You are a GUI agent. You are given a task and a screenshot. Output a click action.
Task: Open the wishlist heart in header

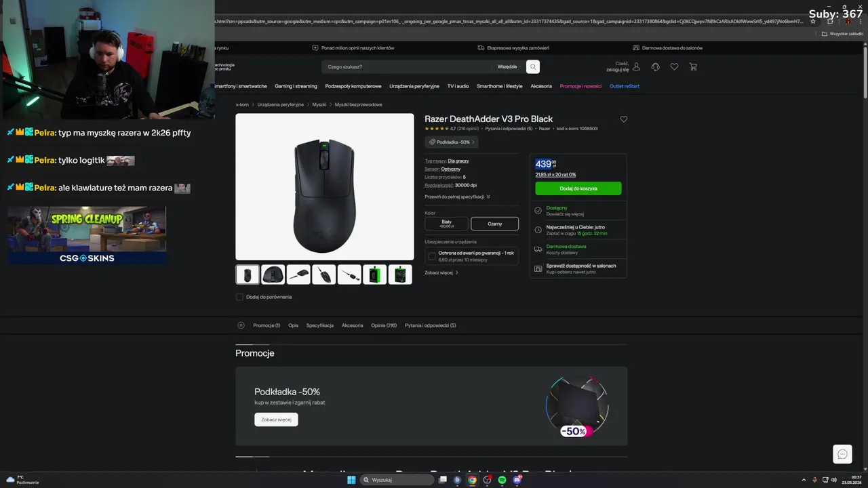pyautogui.click(x=674, y=66)
